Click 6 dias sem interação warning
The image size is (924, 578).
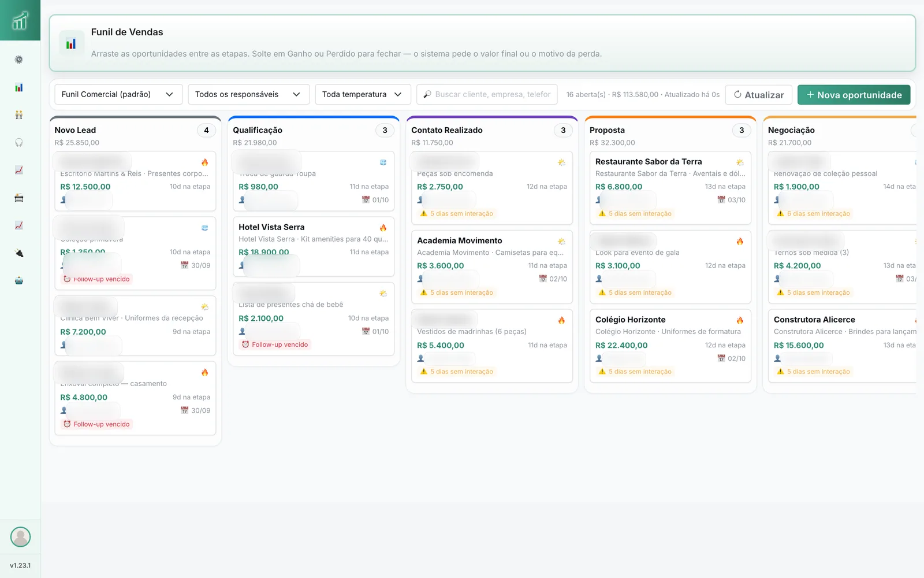(813, 213)
